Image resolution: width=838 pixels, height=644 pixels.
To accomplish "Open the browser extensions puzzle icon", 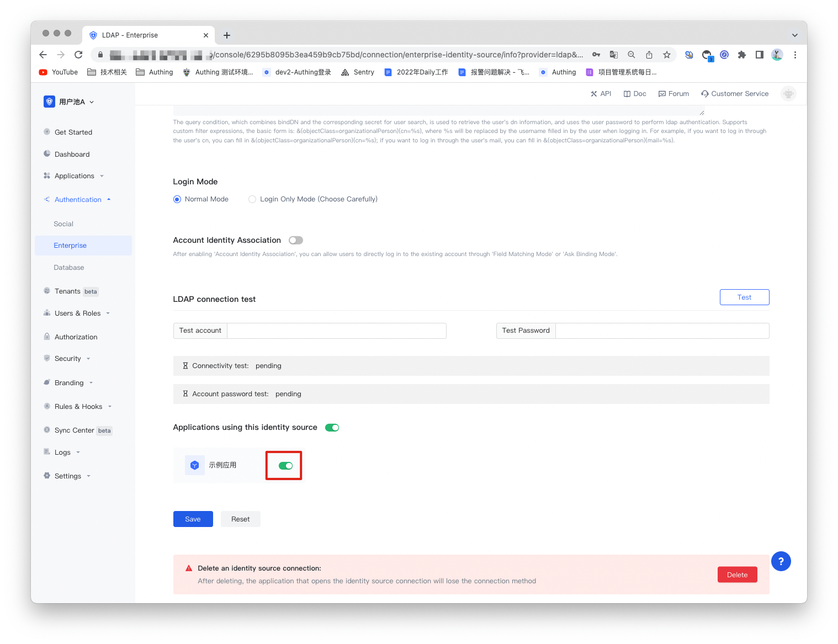I will pyautogui.click(x=742, y=55).
